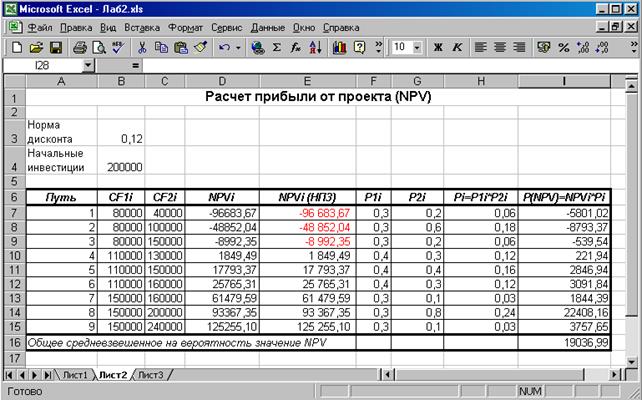
Task: Undo the last action with the arrow icon
Action: pos(224,47)
